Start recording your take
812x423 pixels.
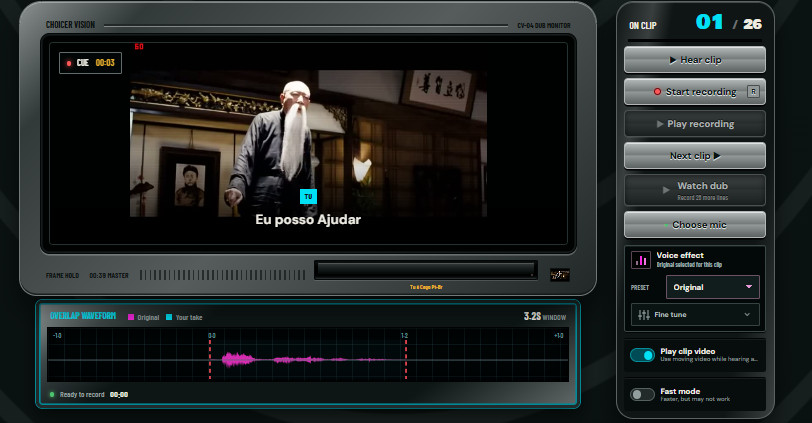[694, 92]
